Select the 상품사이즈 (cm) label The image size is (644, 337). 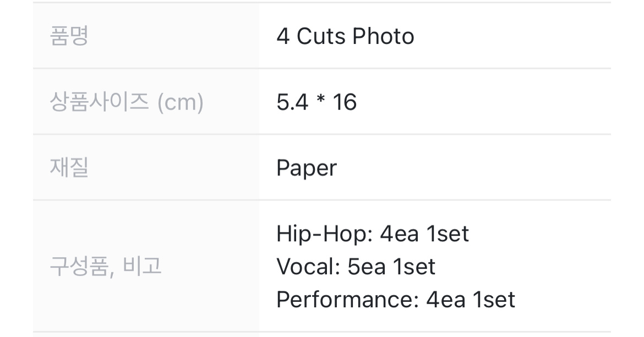(x=127, y=102)
